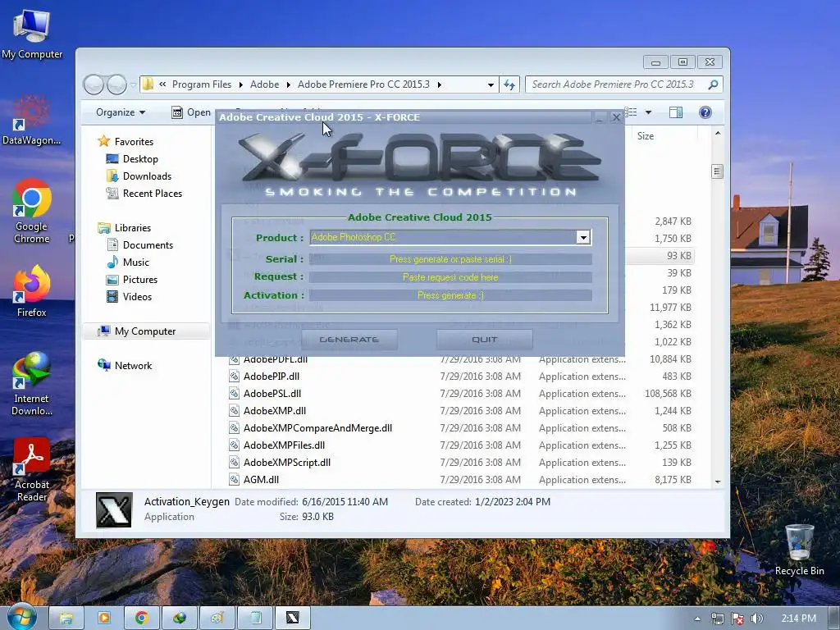The image size is (840, 630).
Task: Navigate to Adobe breadcrumb folder
Action: click(x=265, y=84)
